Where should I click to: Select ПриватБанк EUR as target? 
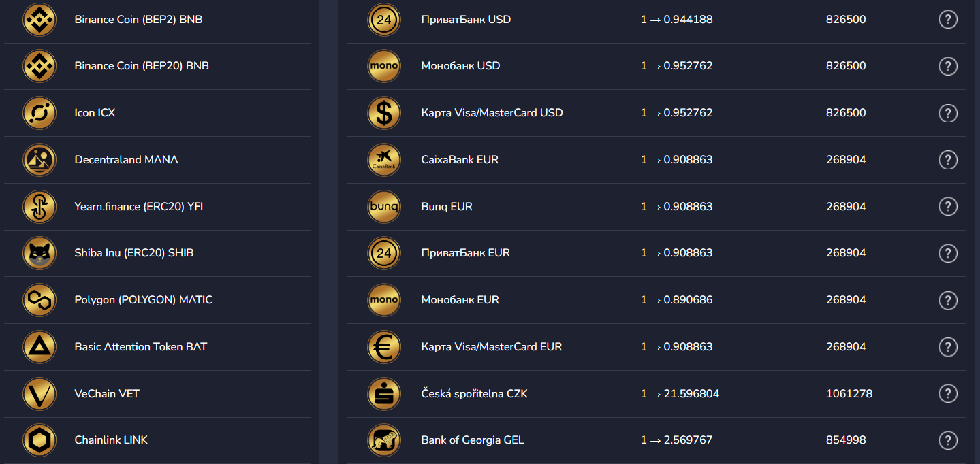click(656, 253)
